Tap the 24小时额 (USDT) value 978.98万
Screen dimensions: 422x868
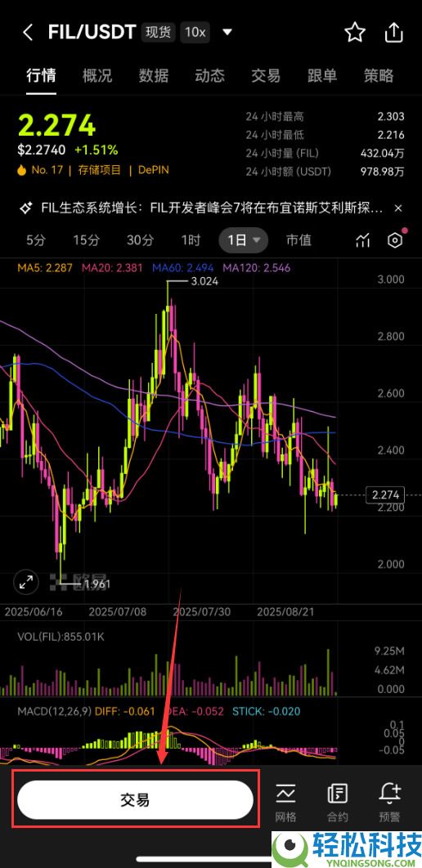click(383, 172)
